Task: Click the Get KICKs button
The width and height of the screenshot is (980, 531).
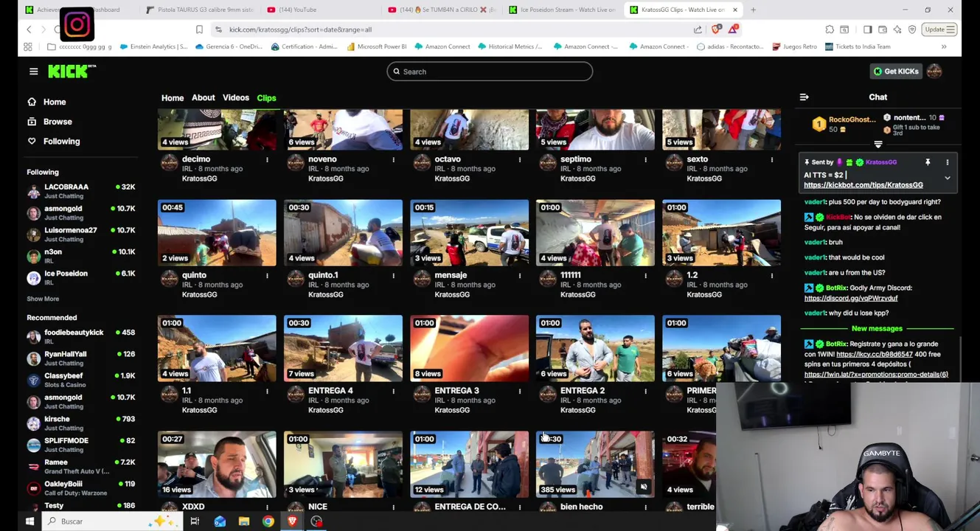Action: click(x=896, y=72)
